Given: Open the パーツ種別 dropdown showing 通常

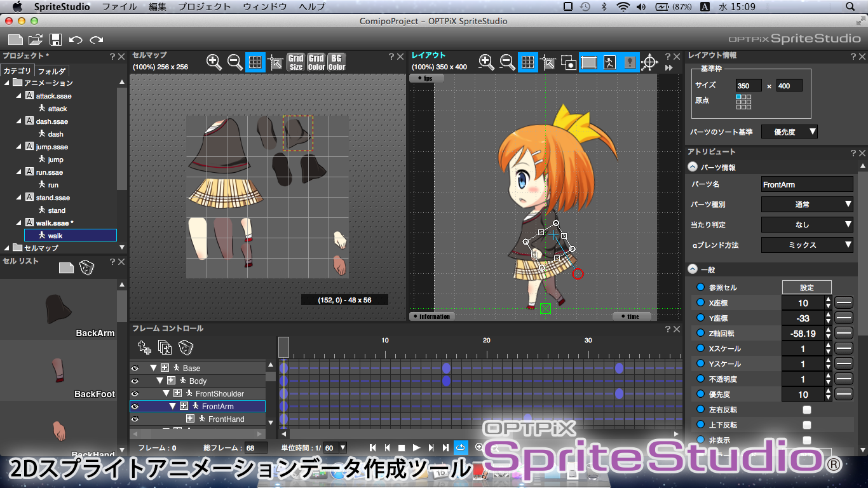Looking at the screenshot, I should 807,205.
